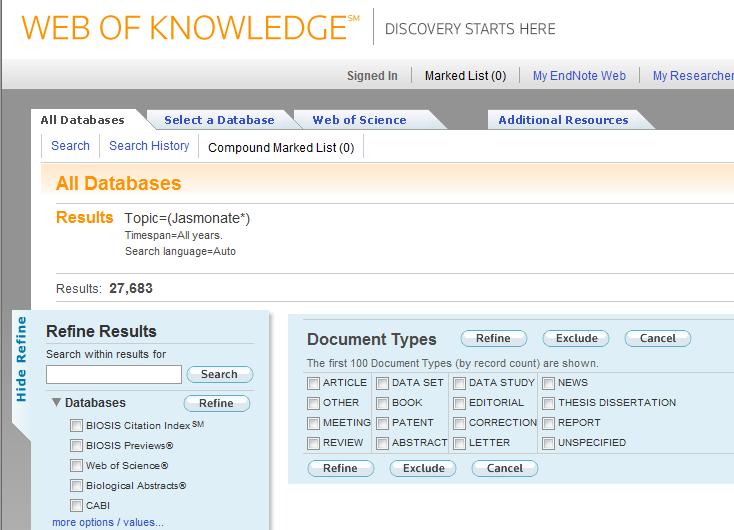The width and height of the screenshot is (734, 530).
Task: Tick the BOOK checkbox
Action: (x=382, y=403)
